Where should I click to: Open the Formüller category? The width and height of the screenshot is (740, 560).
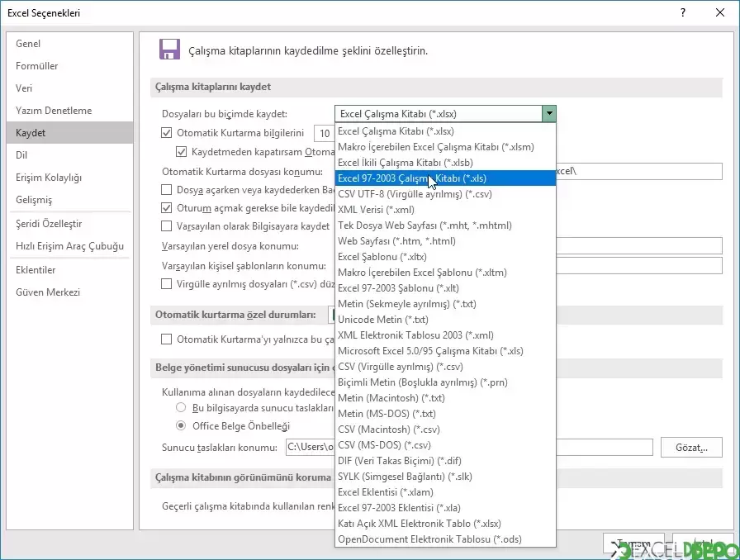coord(70,65)
